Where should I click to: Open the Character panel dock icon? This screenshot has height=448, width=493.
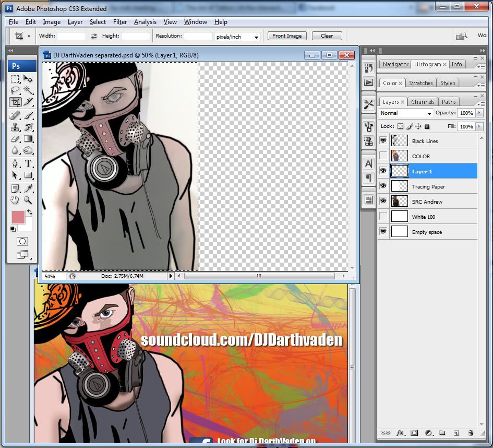[x=368, y=163]
